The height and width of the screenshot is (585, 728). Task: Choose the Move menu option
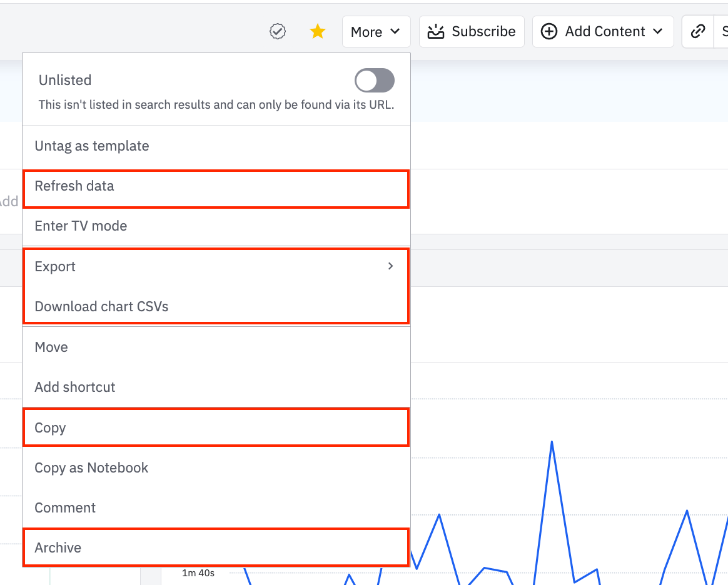pyautogui.click(x=51, y=347)
